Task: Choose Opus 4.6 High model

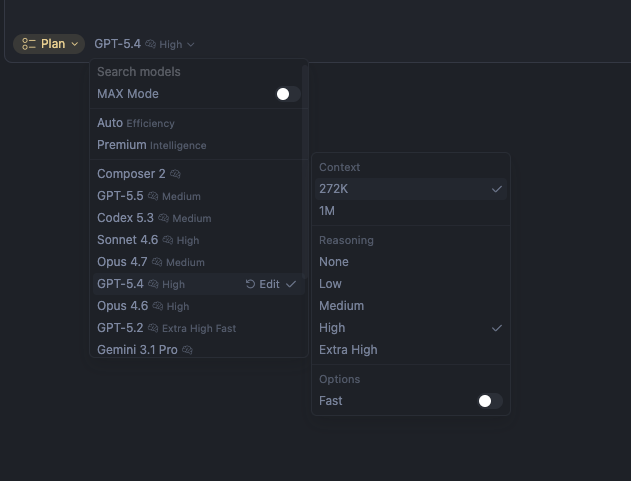Action: click(x=199, y=306)
